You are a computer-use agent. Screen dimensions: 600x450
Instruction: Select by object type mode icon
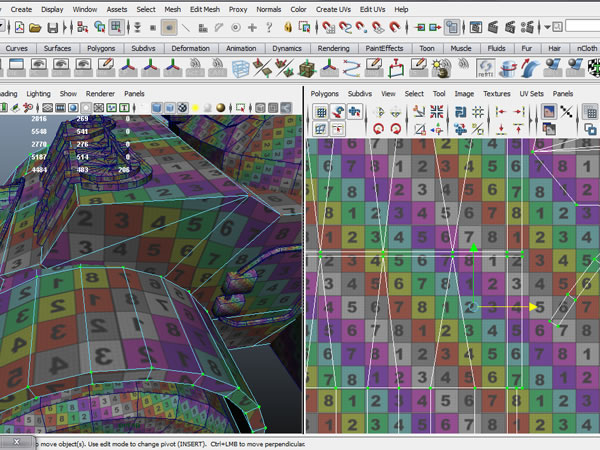click(99, 27)
